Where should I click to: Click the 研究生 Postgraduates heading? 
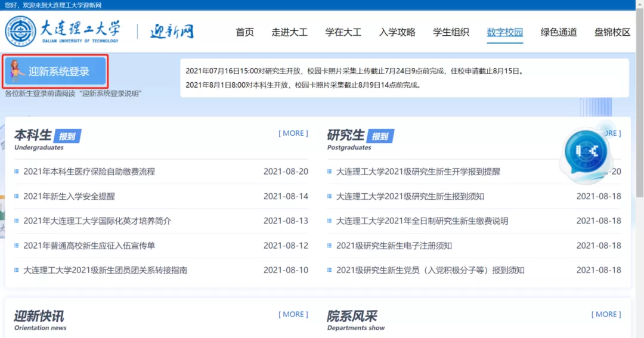click(x=346, y=139)
